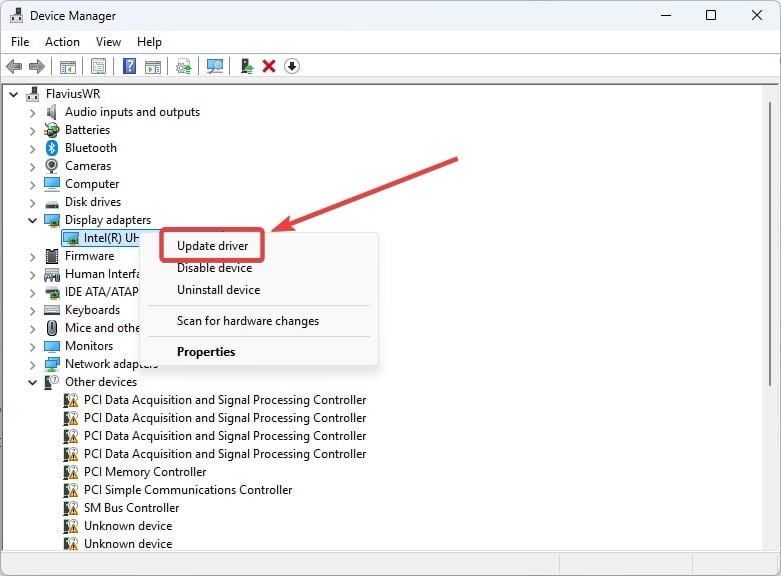The width and height of the screenshot is (781, 576).
Task: Click the Cameras webcam icon
Action: (52, 166)
